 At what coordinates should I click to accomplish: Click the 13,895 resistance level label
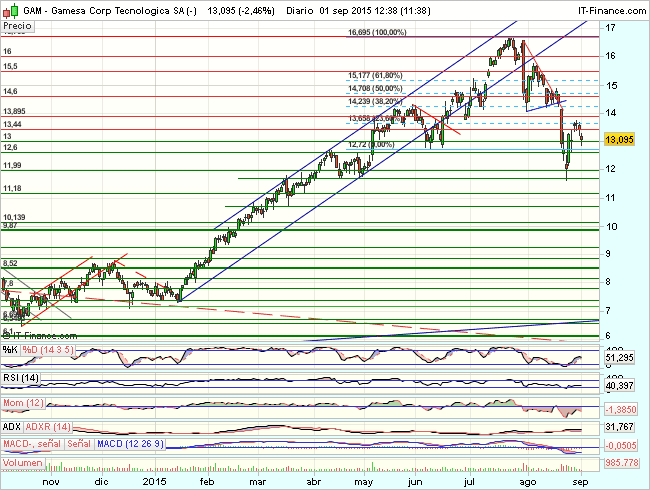15,111
